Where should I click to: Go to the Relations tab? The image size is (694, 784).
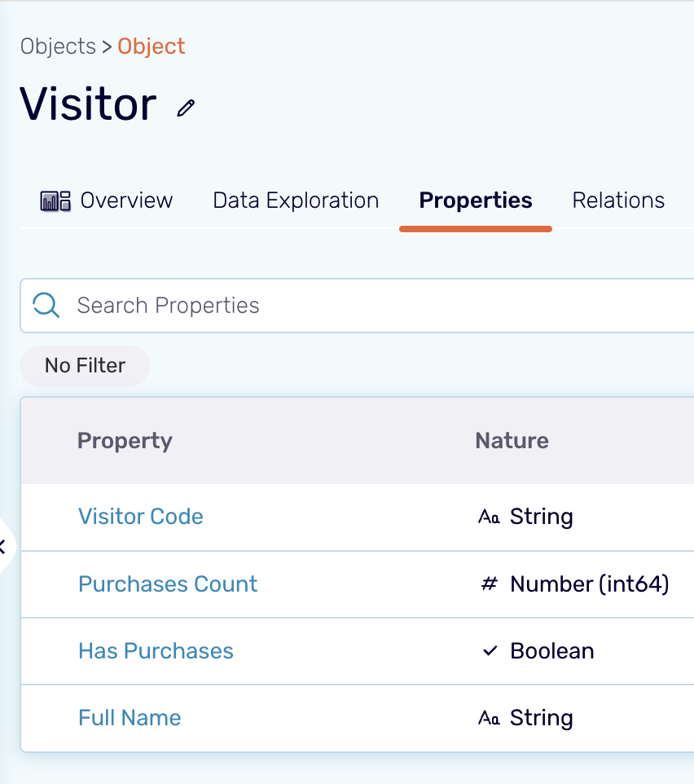tap(618, 200)
